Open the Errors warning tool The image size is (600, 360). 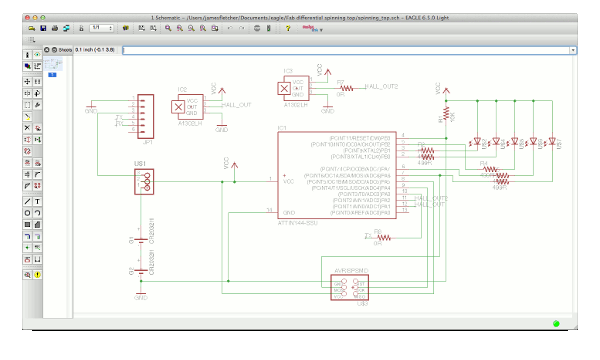(37, 275)
